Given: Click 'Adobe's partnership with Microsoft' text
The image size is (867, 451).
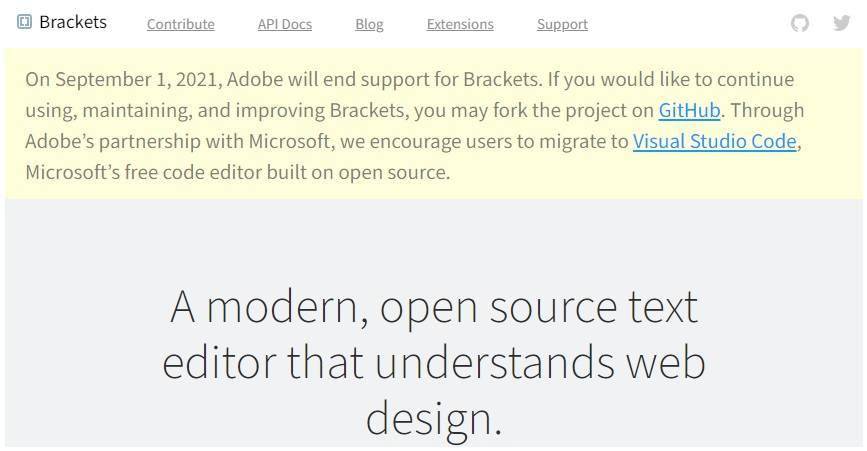Looking at the screenshot, I should tap(177, 141).
